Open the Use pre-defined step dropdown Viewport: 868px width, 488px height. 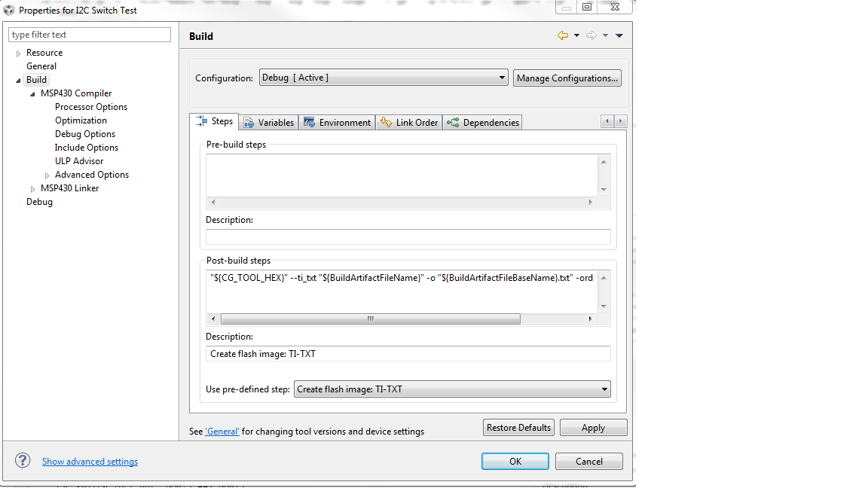click(x=604, y=389)
